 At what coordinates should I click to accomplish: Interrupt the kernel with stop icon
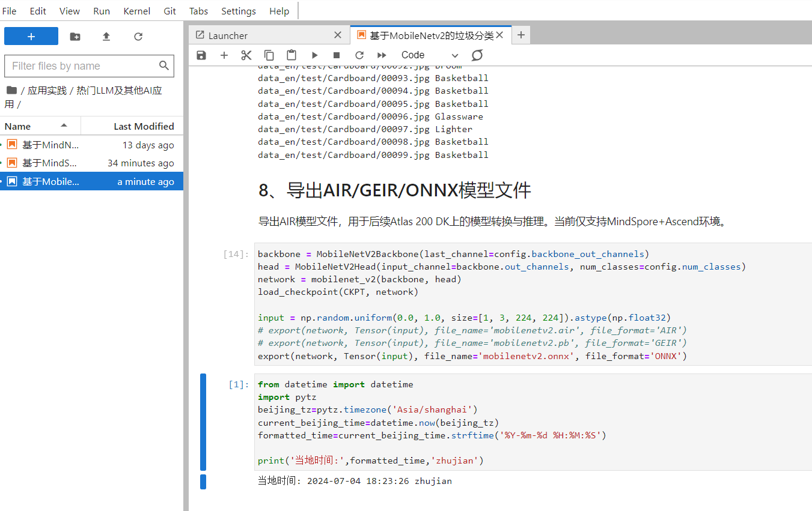tap(337, 55)
